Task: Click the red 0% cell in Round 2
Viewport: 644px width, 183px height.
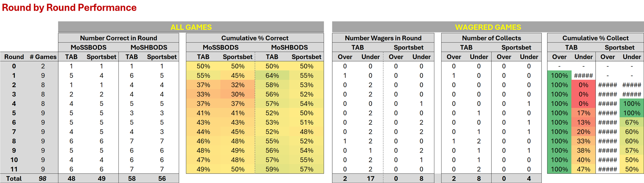Action: (583, 85)
